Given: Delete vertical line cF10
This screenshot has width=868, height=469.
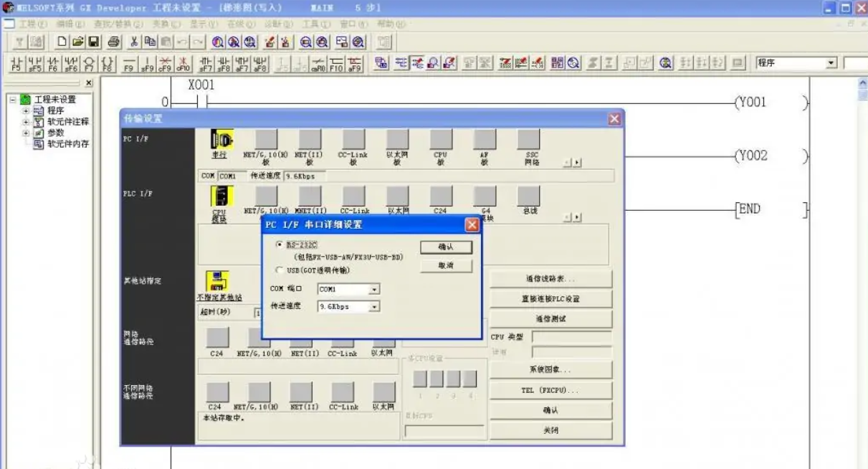Looking at the screenshot, I should coord(183,64).
